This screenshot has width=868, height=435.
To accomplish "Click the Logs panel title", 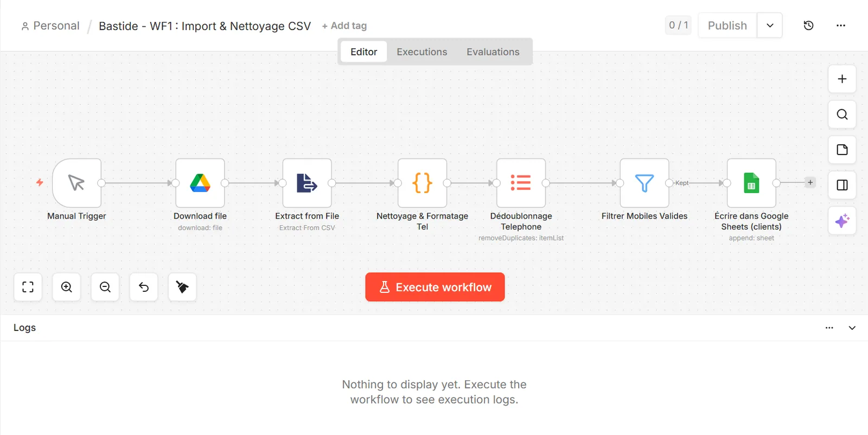I will tap(24, 328).
